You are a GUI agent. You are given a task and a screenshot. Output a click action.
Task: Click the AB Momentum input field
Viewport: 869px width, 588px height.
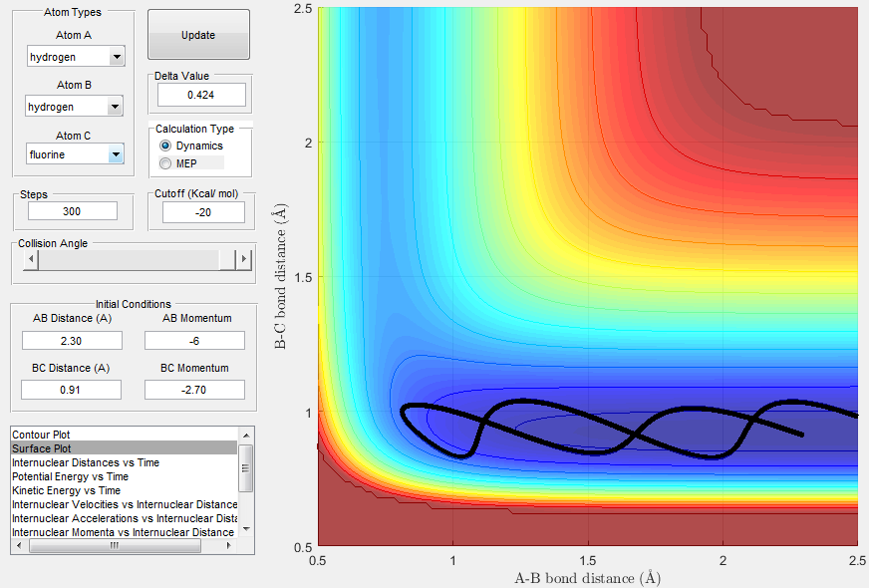194,341
